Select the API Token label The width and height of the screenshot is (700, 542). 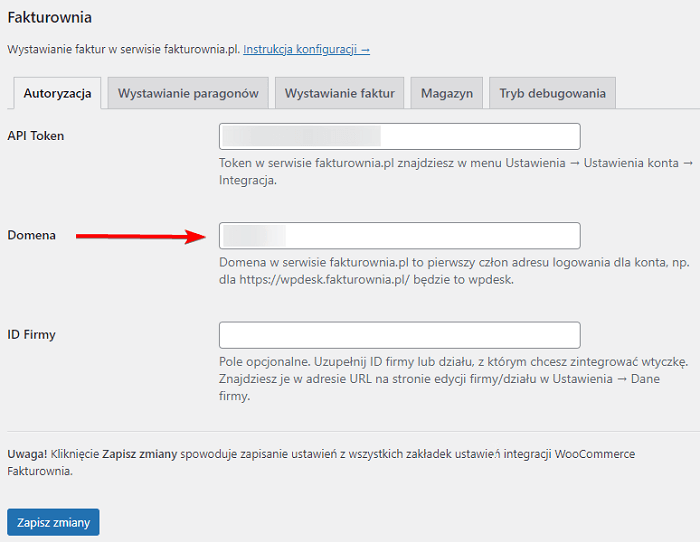pyautogui.click(x=36, y=136)
